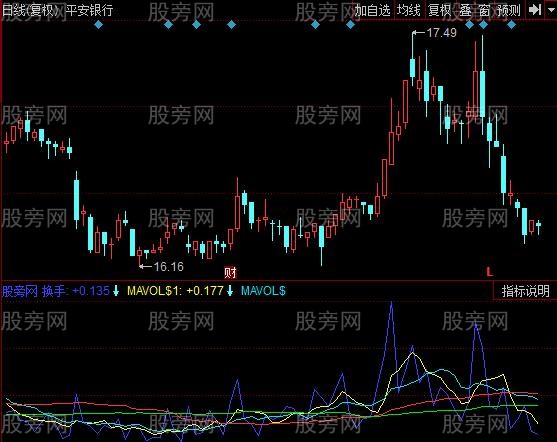Toggle the 复权 price adjustment option
Image resolution: width=557 pixels, height=442 pixels.
(439, 10)
